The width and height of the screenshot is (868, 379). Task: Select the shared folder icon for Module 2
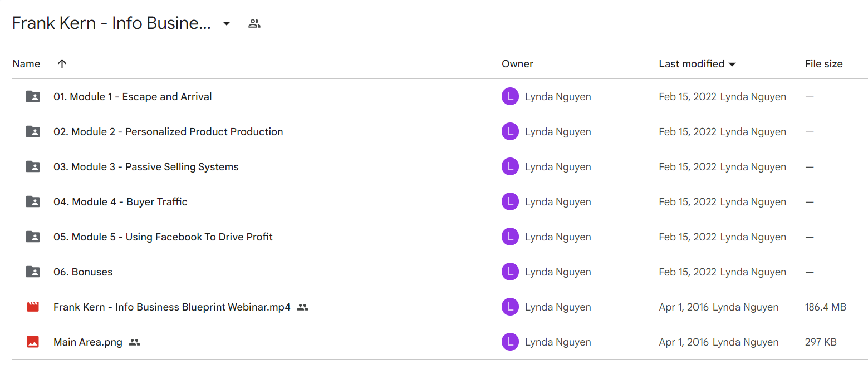point(33,131)
